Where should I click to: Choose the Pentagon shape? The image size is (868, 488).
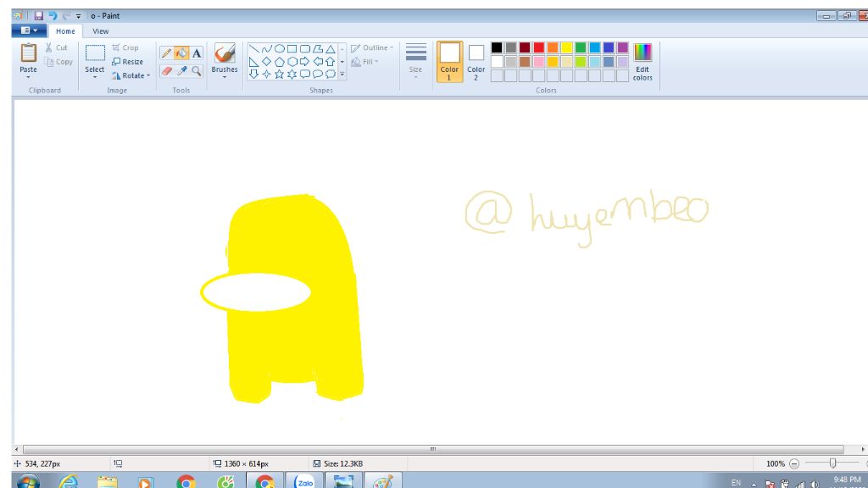point(280,61)
